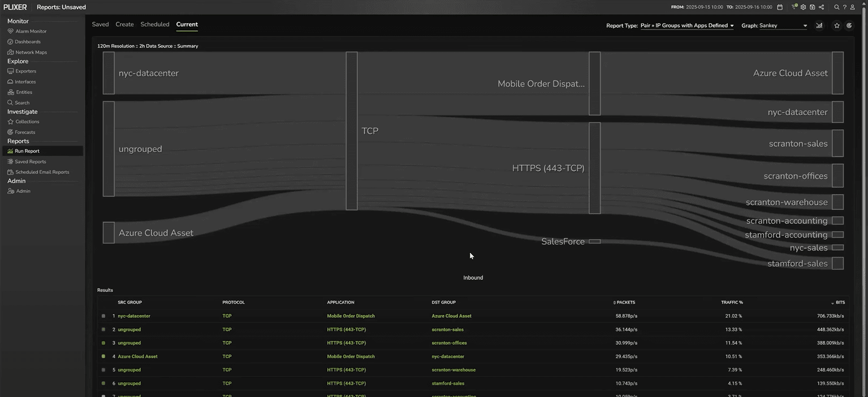Open the help question mark icon
The image size is (868, 397).
pyautogui.click(x=845, y=7)
